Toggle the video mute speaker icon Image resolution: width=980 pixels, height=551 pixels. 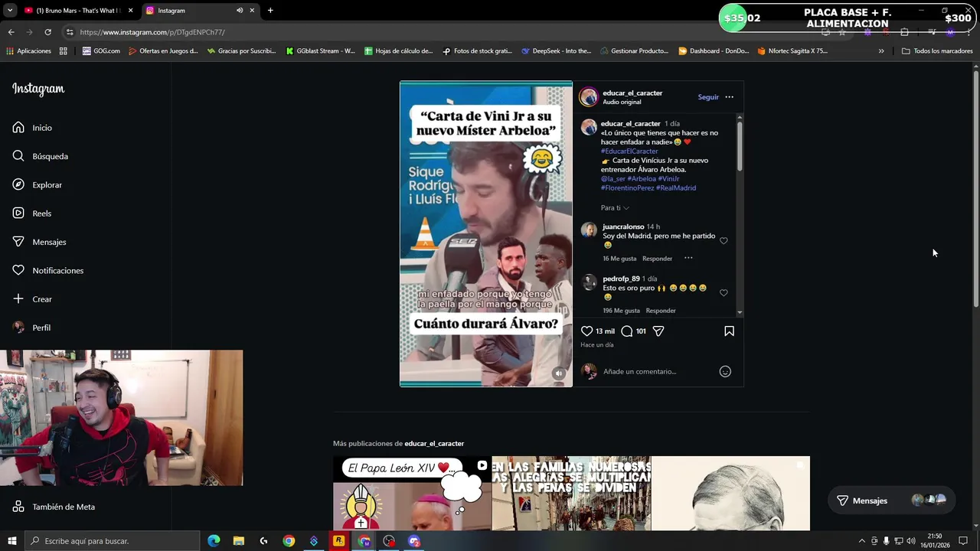[559, 373]
